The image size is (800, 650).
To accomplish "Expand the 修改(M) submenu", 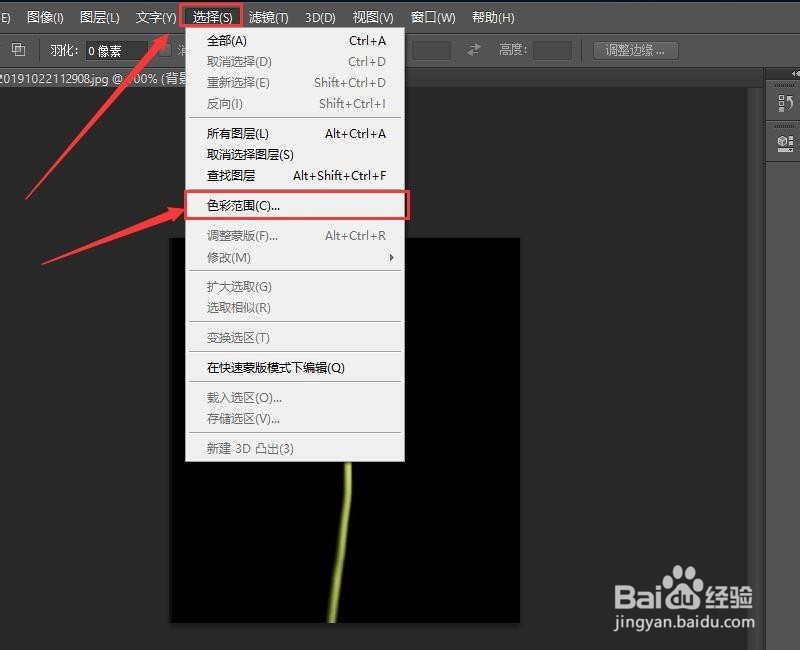I will pos(230,257).
